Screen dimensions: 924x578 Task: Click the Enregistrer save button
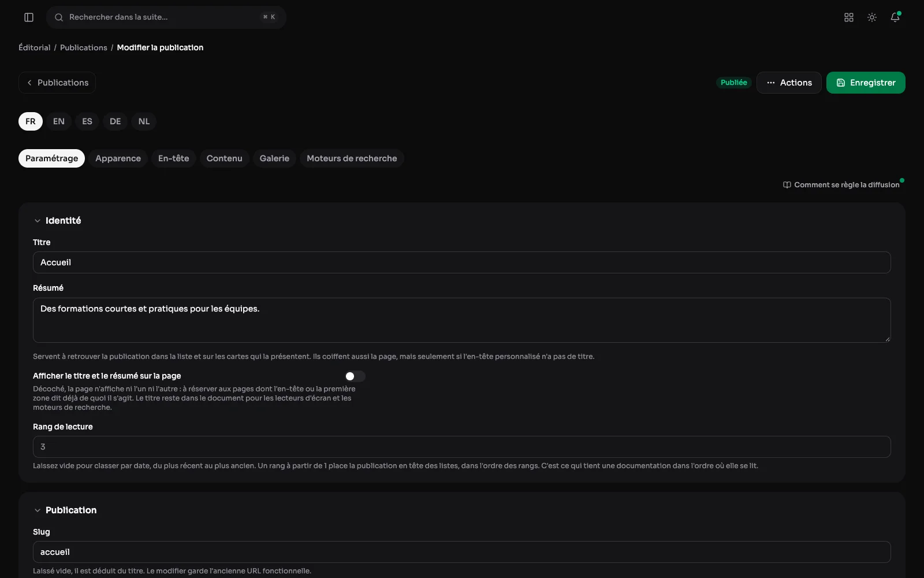coord(866,83)
